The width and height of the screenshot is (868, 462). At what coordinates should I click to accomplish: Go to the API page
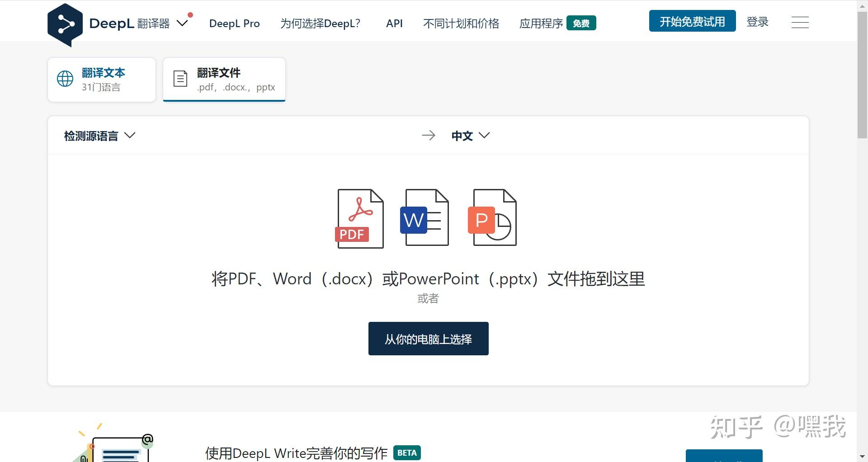[394, 24]
